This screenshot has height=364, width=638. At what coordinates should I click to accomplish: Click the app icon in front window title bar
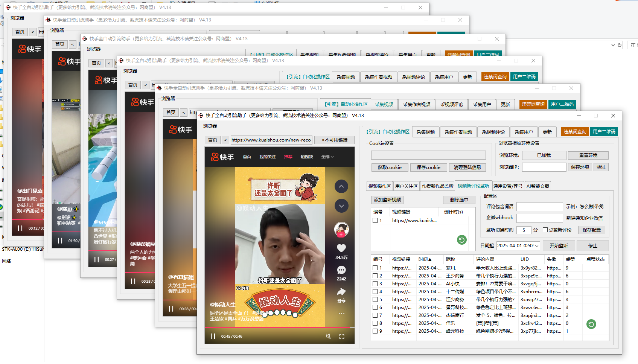pyautogui.click(x=201, y=116)
